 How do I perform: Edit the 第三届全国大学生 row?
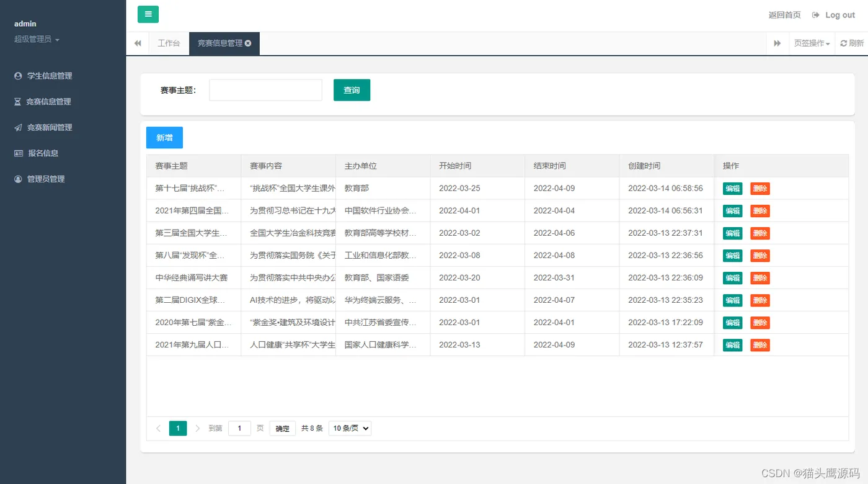click(x=732, y=233)
